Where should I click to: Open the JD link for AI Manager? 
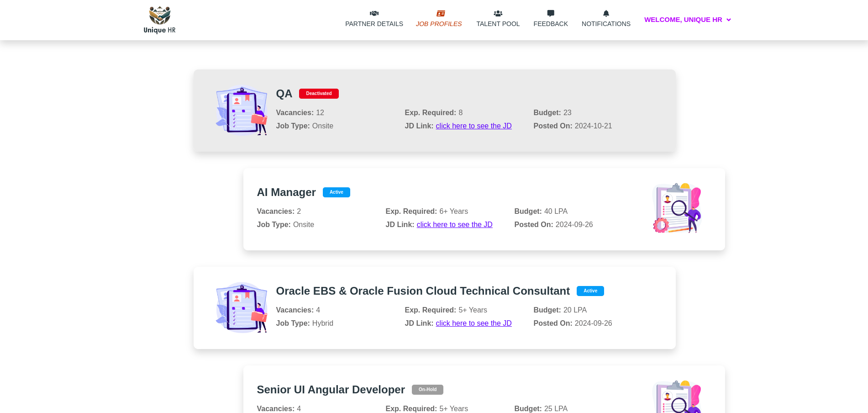[454, 224]
